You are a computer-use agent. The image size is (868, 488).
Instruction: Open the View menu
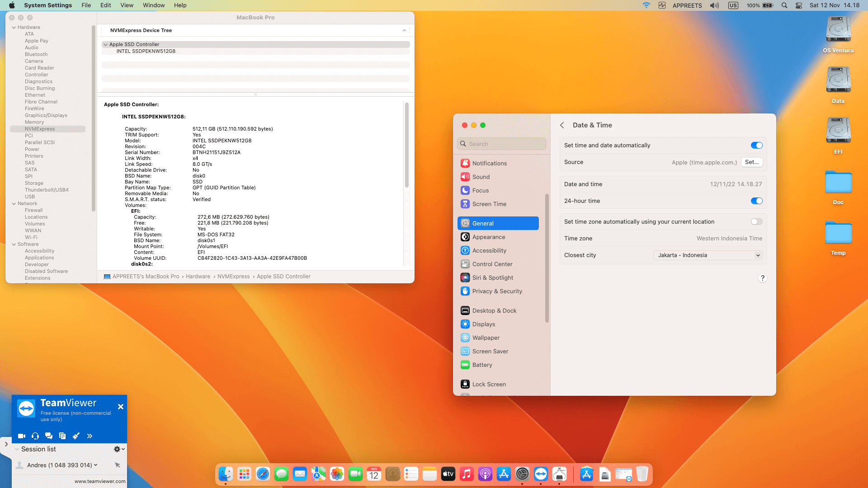click(x=127, y=5)
